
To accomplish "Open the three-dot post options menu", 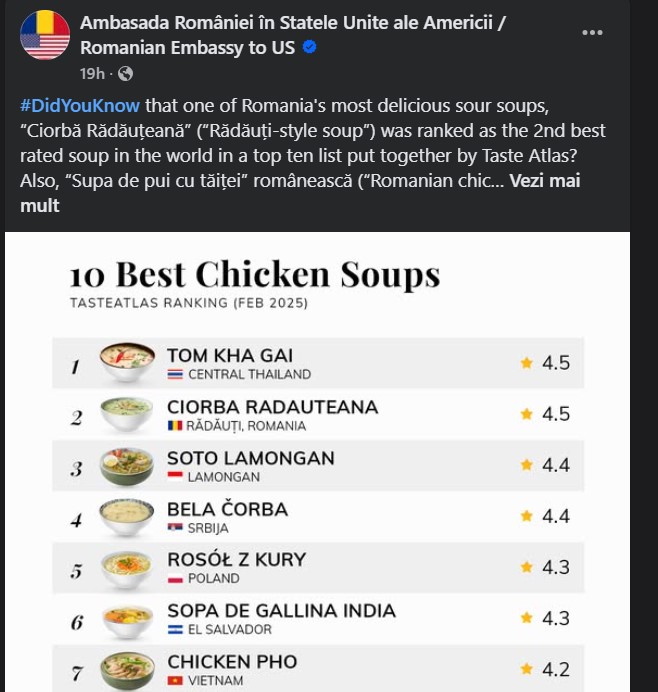I will click(592, 32).
